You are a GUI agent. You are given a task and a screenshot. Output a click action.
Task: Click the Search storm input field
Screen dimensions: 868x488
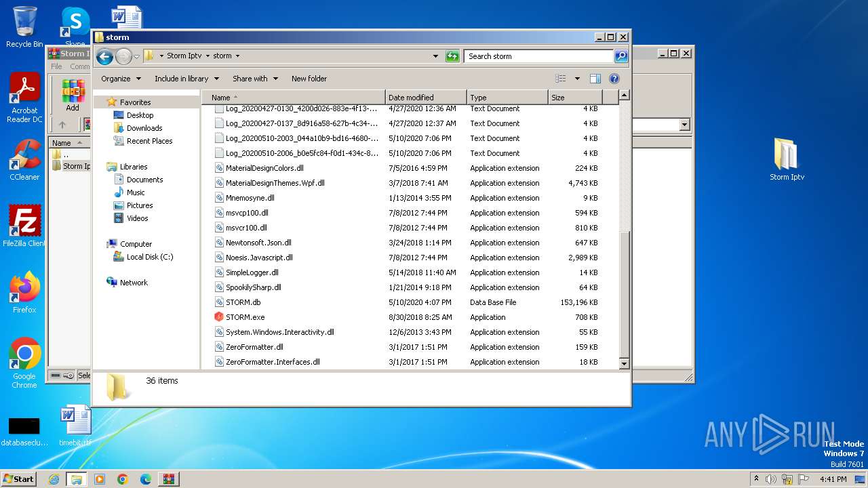pyautogui.click(x=539, y=56)
